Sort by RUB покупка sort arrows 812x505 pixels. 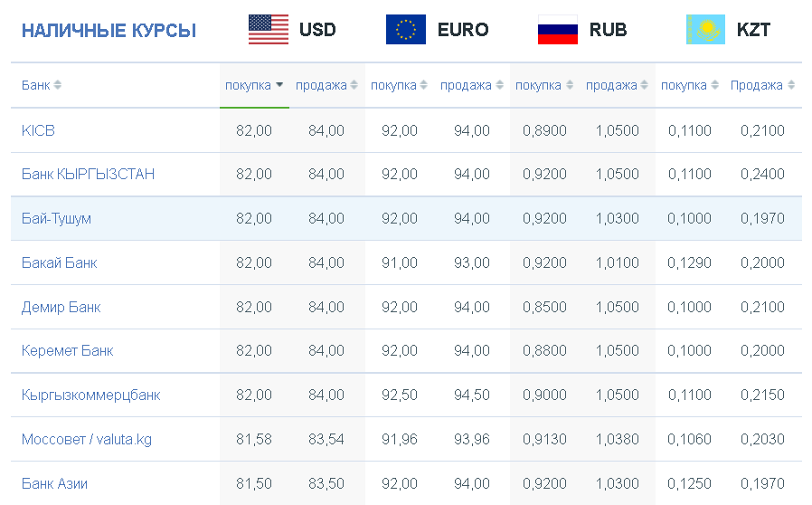tap(570, 85)
